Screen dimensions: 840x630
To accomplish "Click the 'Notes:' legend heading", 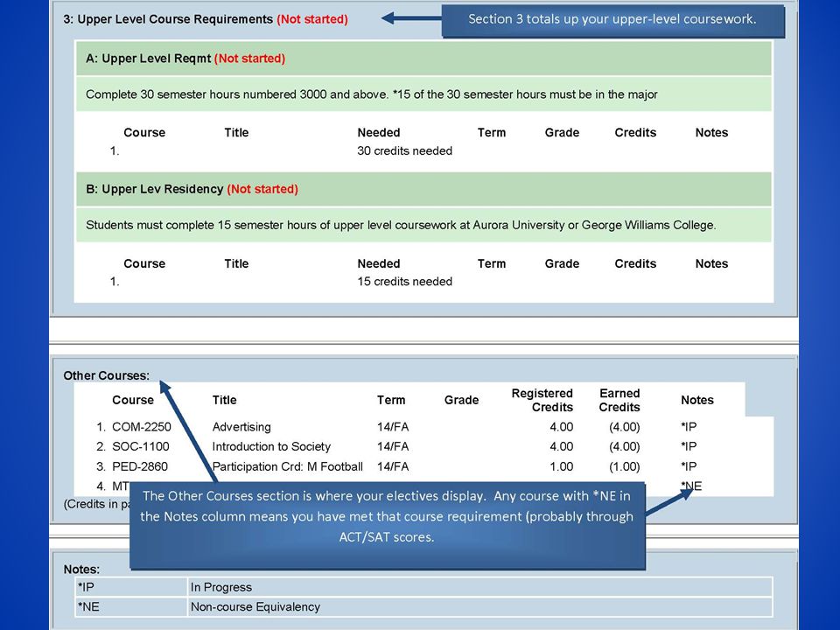I will [x=81, y=570].
